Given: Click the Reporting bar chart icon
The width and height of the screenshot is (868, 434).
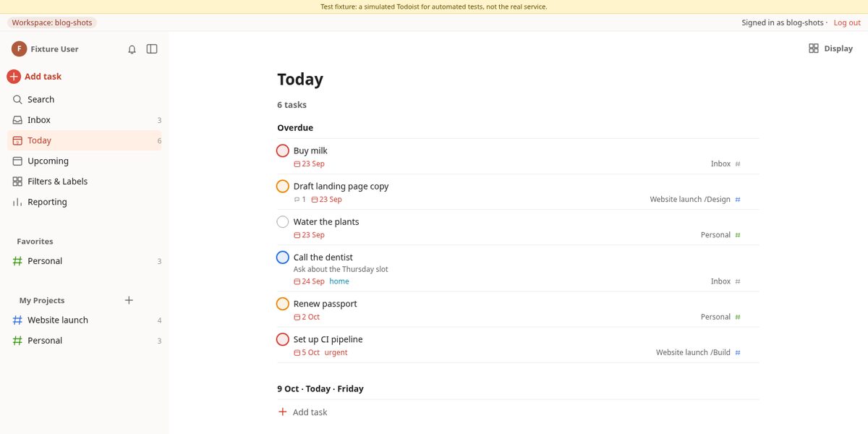Looking at the screenshot, I should coord(17,202).
